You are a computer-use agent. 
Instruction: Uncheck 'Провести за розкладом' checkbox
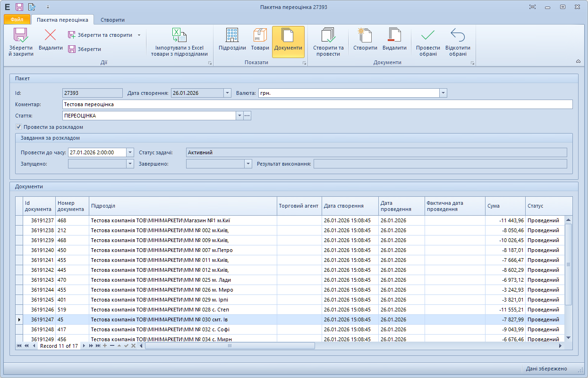[x=19, y=127]
